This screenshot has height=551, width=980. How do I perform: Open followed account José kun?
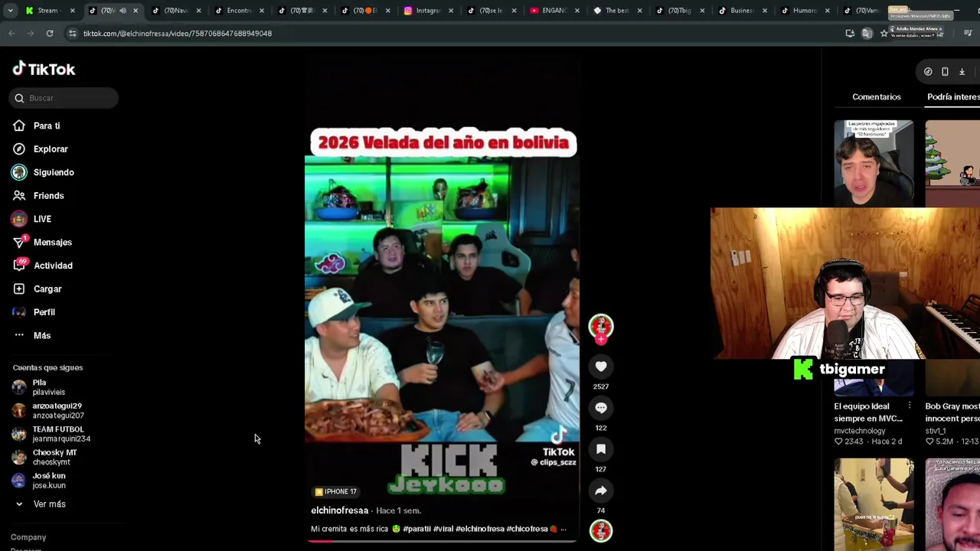click(38, 481)
